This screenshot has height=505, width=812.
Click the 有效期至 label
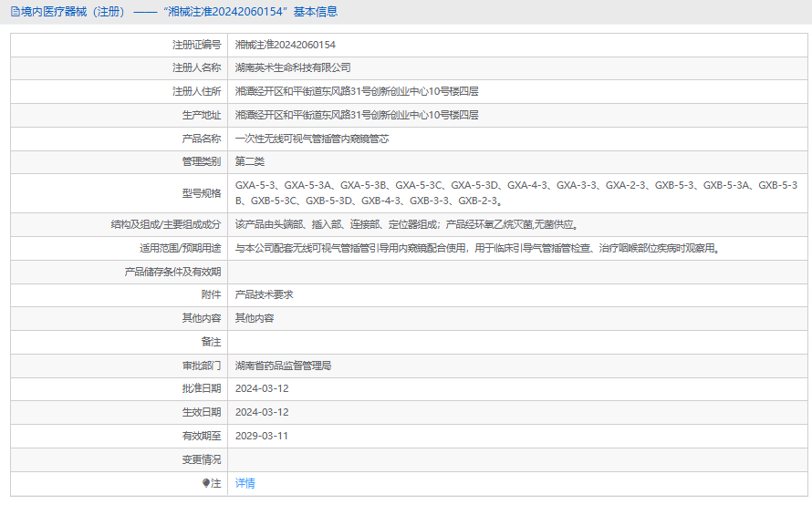tap(202, 437)
